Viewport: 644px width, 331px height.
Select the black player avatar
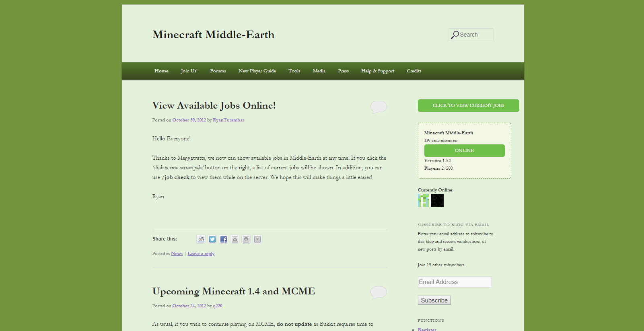[437, 200]
